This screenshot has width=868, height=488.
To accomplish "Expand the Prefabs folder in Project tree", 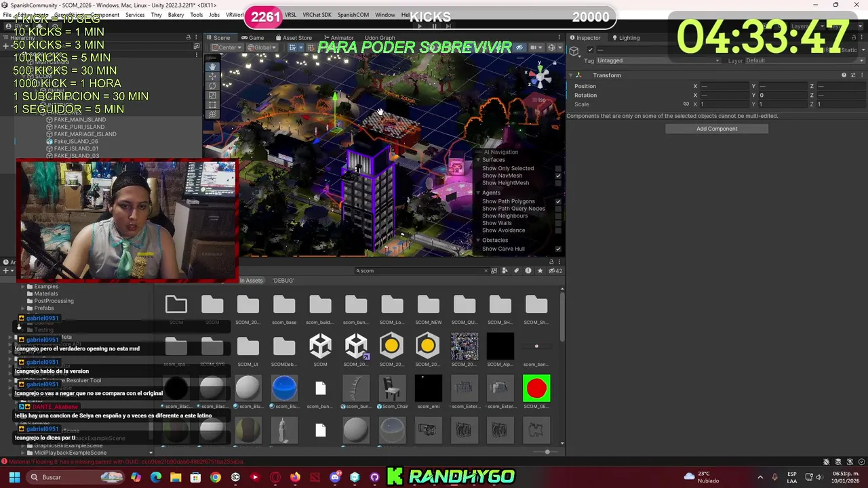I will click(x=22, y=308).
